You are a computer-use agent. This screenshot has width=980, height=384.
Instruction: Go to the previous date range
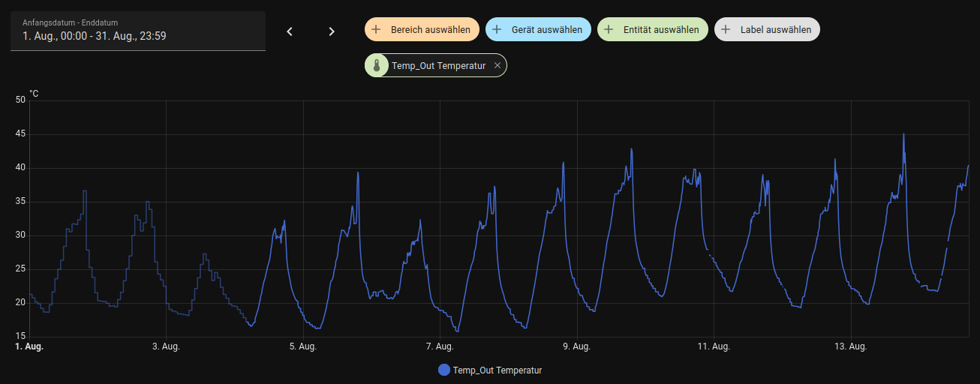coord(290,31)
